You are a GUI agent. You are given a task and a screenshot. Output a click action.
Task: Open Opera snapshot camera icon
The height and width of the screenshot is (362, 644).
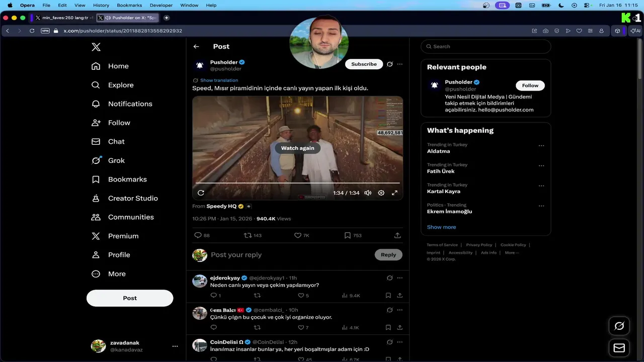coord(545,31)
